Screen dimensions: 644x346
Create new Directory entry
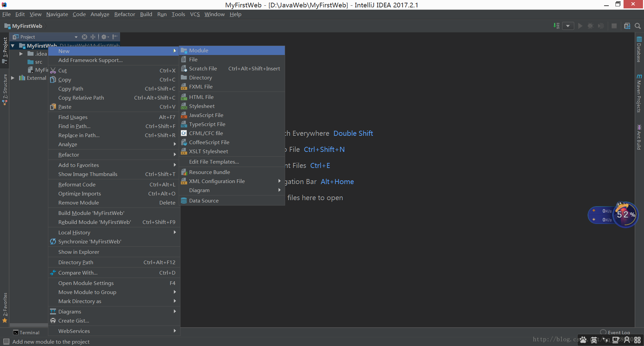coord(232,77)
